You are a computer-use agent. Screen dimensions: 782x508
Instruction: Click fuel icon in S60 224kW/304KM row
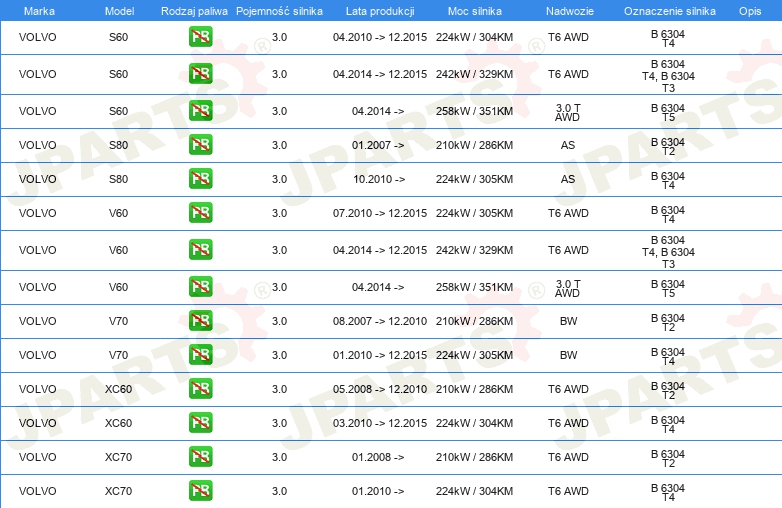click(200, 37)
